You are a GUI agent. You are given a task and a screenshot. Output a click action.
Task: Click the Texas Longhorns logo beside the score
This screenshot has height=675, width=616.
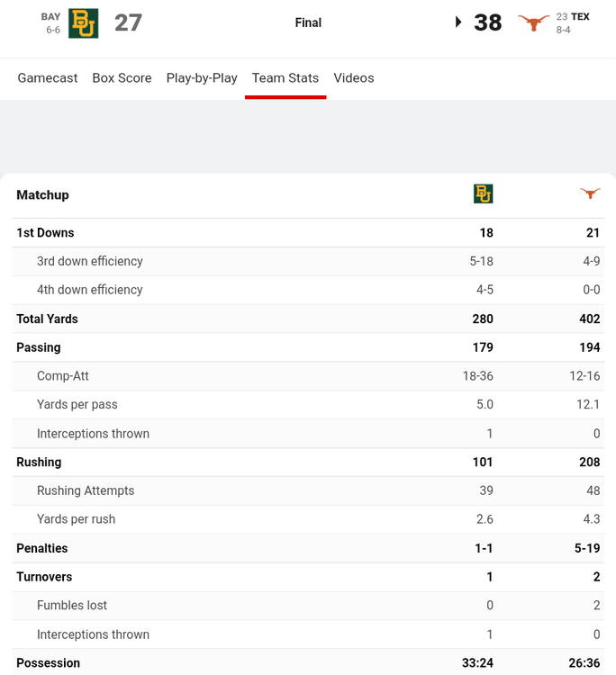[x=534, y=22]
